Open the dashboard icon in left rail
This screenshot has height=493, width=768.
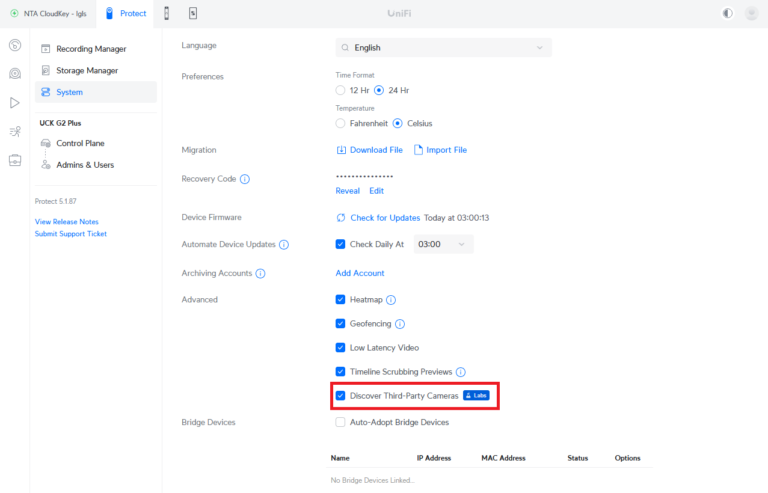tap(15, 45)
